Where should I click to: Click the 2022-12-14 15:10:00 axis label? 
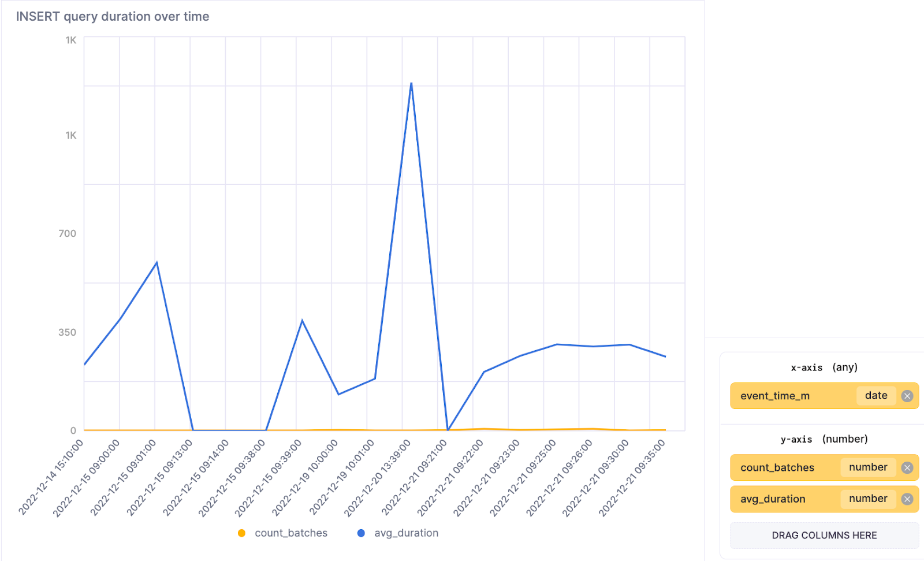pos(52,475)
